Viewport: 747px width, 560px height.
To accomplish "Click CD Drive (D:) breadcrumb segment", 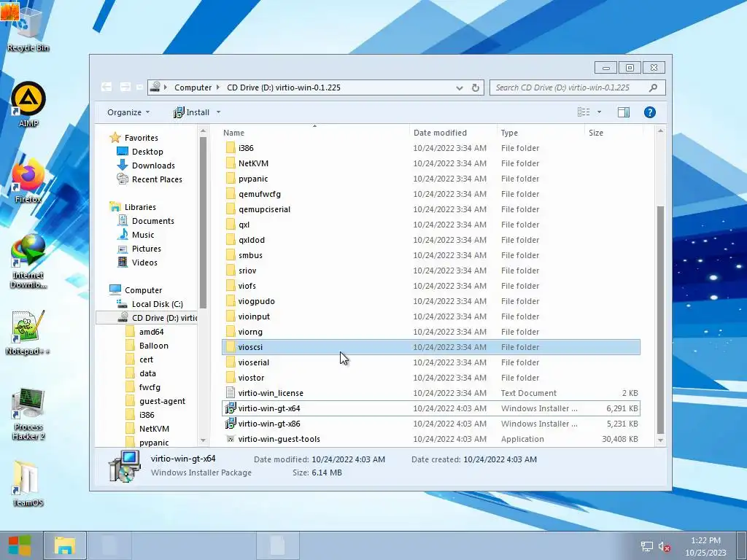I will point(284,87).
